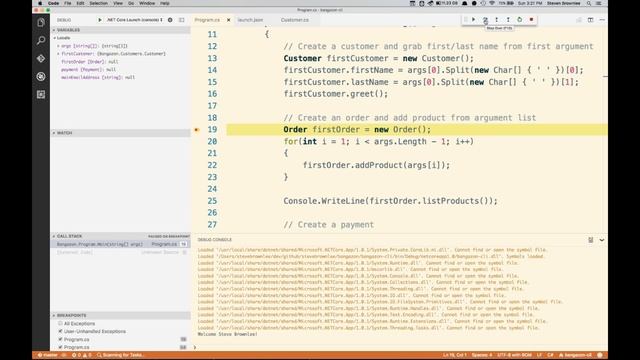This screenshot has height=360, width=640.
Task: Select the Bangazon.Program.Main call stack frame
Action: 120,244
